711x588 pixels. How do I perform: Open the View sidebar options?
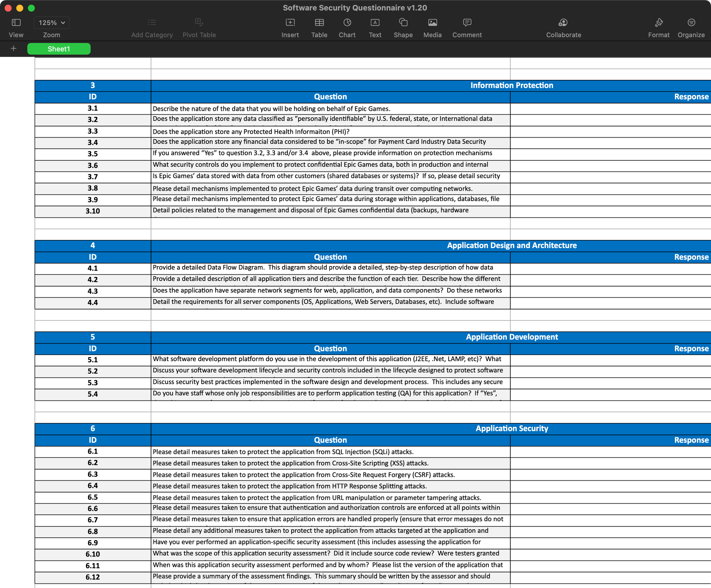[16, 23]
